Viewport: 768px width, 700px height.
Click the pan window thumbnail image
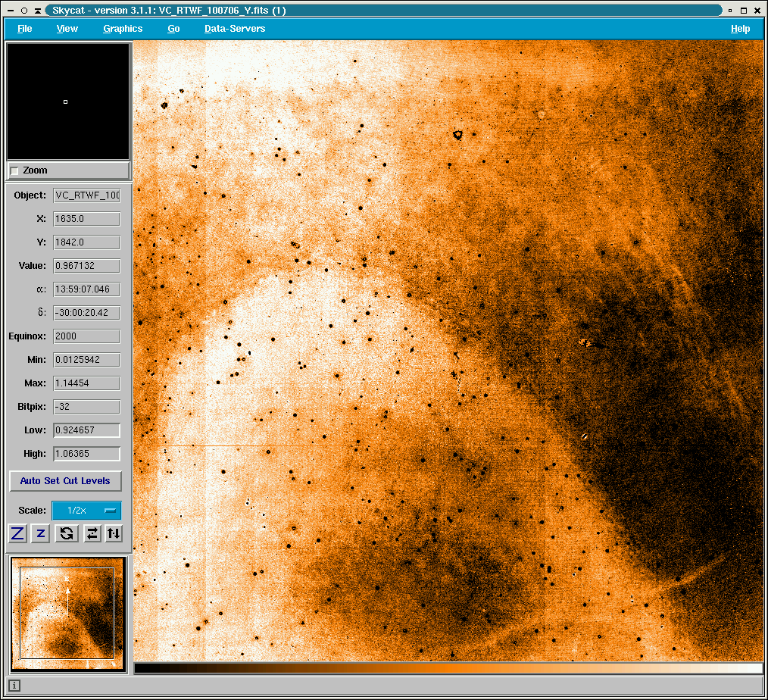pos(67,614)
